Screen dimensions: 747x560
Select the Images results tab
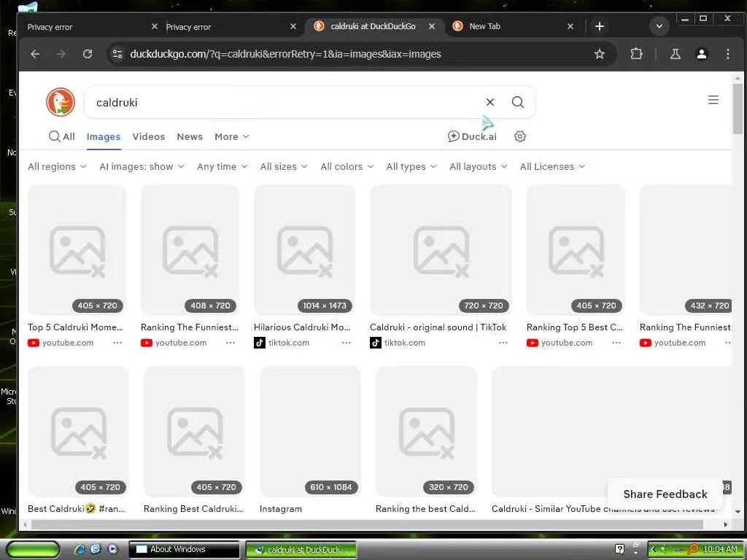(104, 136)
